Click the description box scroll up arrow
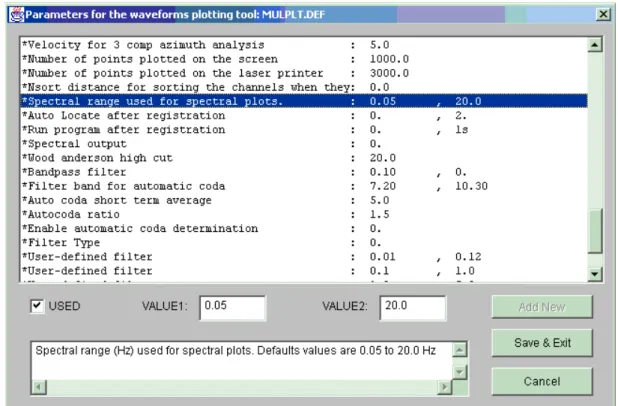This screenshot has width=618, height=406. 460,350
